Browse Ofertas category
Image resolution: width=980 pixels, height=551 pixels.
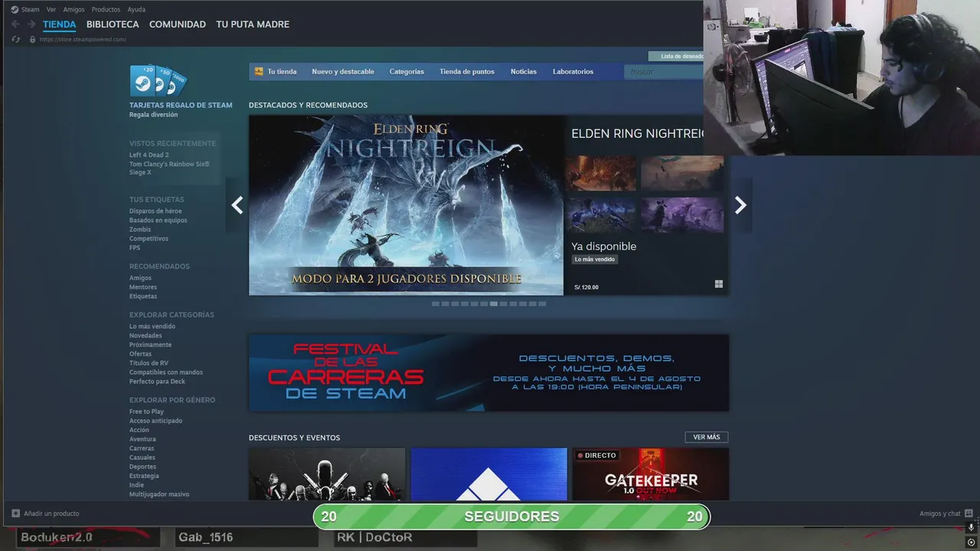(140, 354)
